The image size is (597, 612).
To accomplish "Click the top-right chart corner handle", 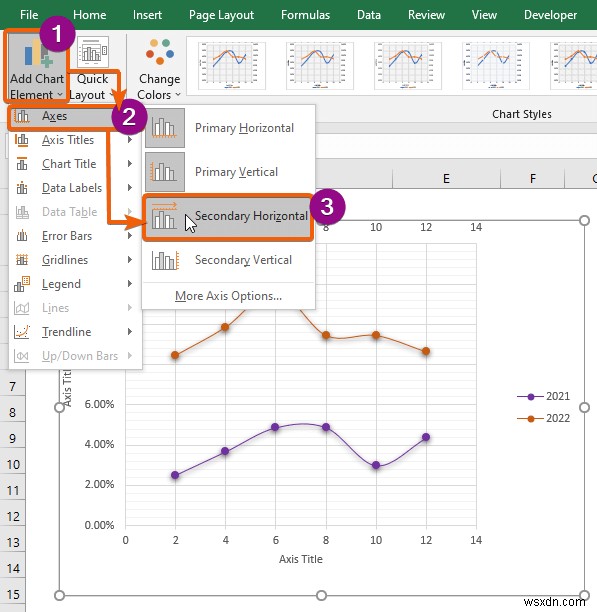I will [x=584, y=221].
